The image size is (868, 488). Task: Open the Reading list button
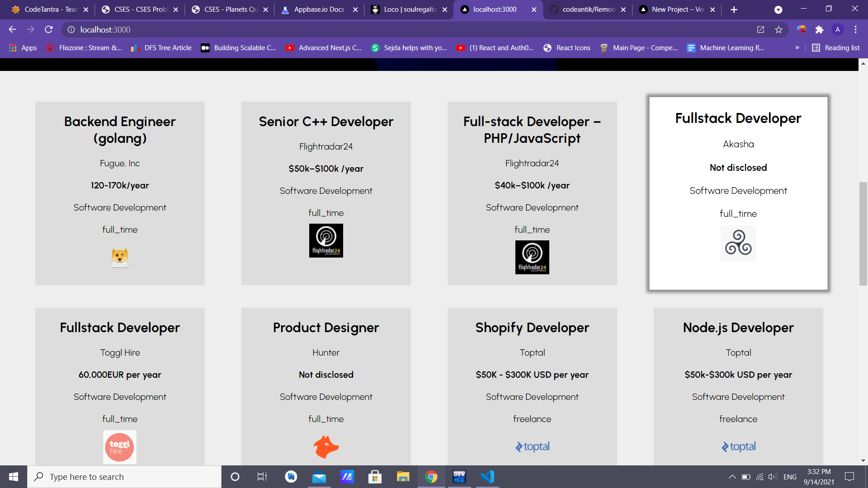click(836, 48)
